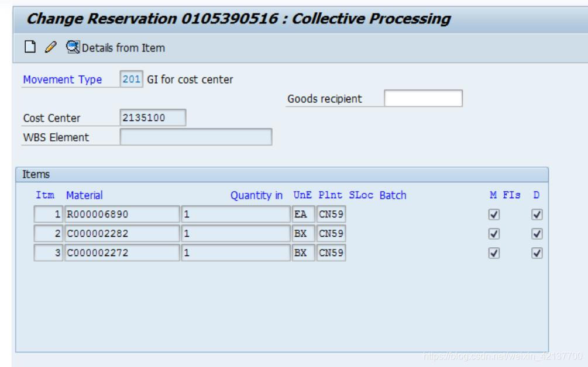Click plant CN59 in C000002272 row
The height and width of the screenshot is (367, 588).
point(331,253)
